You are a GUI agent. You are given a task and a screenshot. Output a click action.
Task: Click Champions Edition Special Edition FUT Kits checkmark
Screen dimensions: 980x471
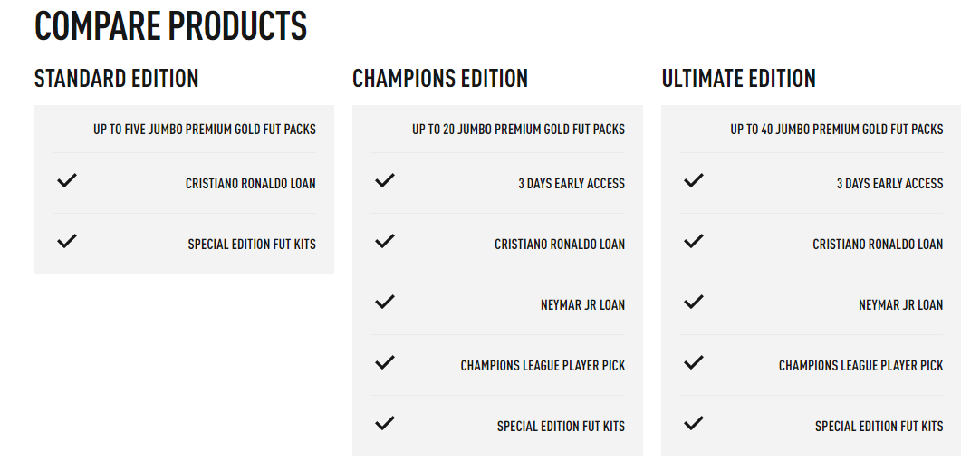pyautogui.click(x=385, y=423)
